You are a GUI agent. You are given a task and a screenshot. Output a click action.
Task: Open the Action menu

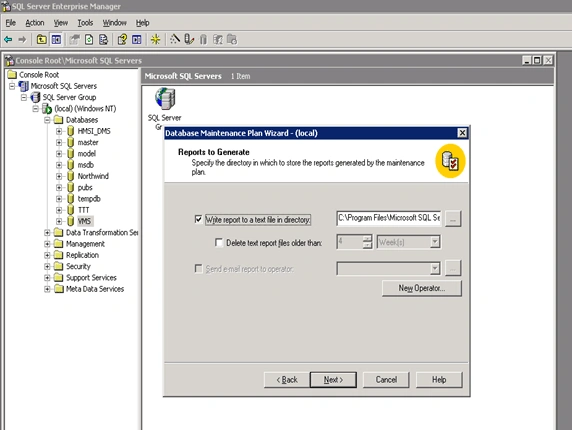pos(35,23)
